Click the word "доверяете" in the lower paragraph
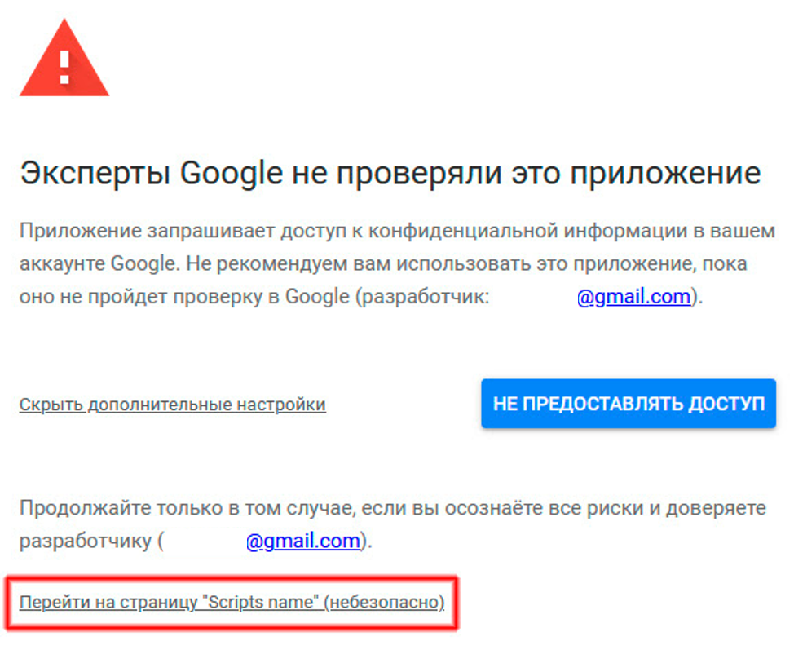The height and width of the screenshot is (672, 794). click(x=716, y=508)
